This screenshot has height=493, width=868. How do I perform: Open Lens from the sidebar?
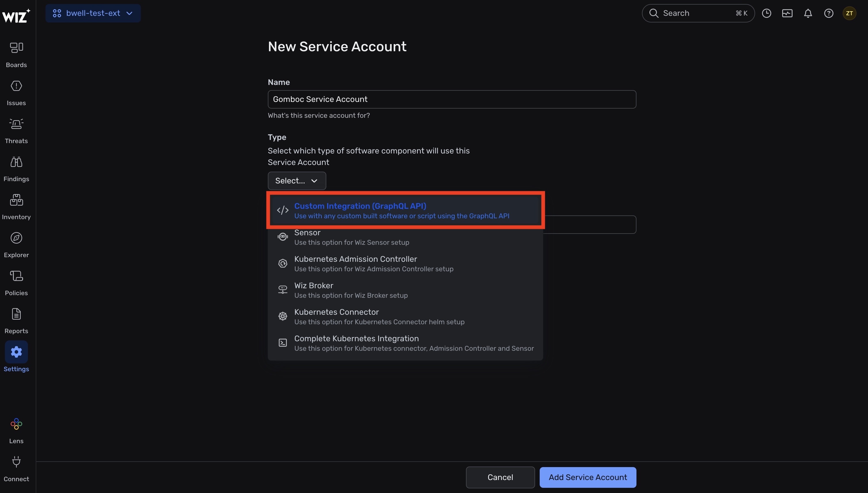coord(16,431)
